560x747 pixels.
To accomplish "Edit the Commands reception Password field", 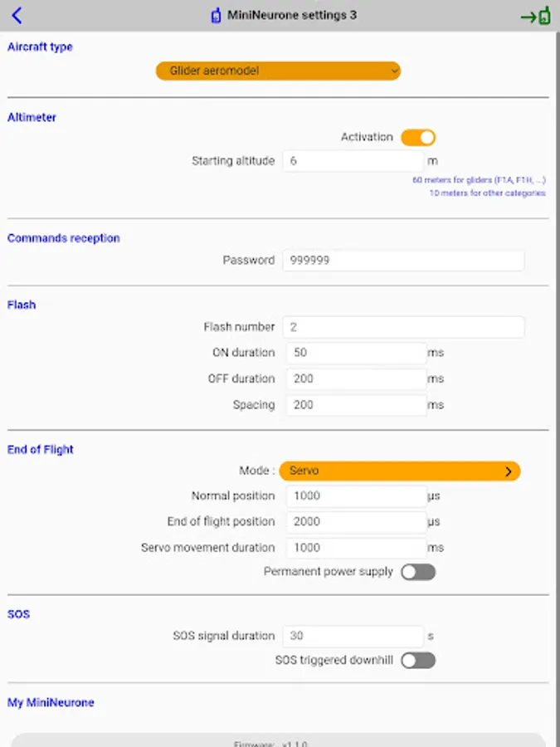I will pos(403,261).
